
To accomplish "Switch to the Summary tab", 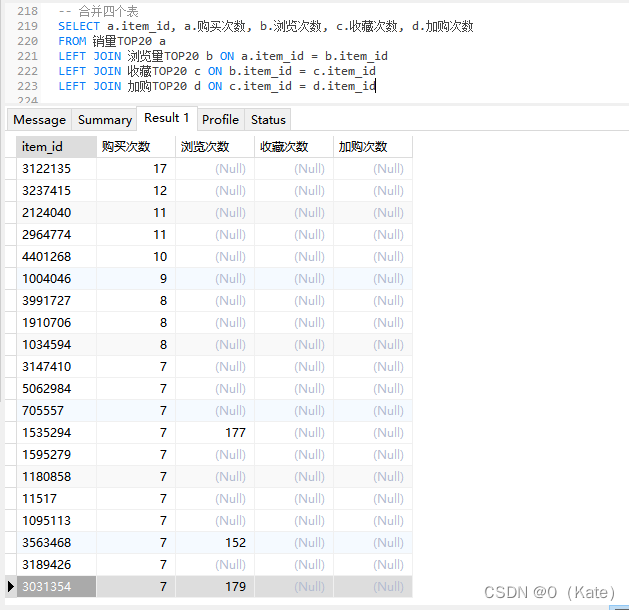I will [105, 120].
